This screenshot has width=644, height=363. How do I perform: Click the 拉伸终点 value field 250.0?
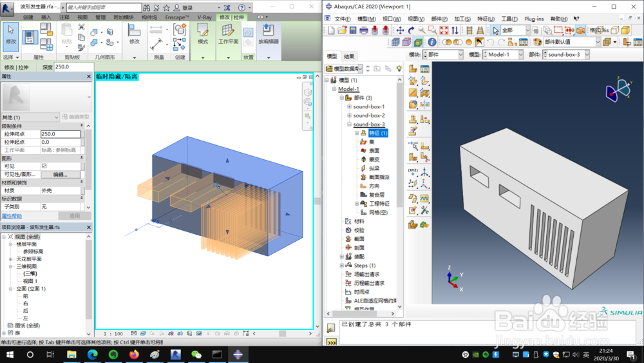pos(61,134)
